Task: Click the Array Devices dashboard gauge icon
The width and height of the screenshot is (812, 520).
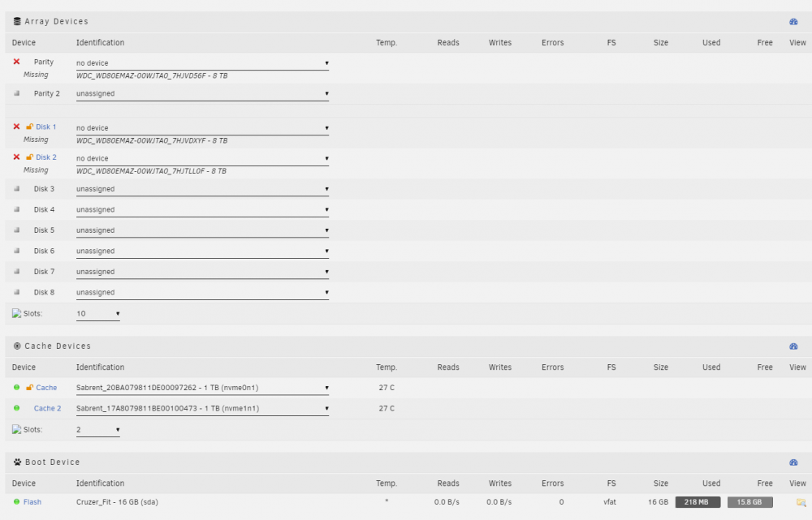Action: pyautogui.click(x=793, y=22)
